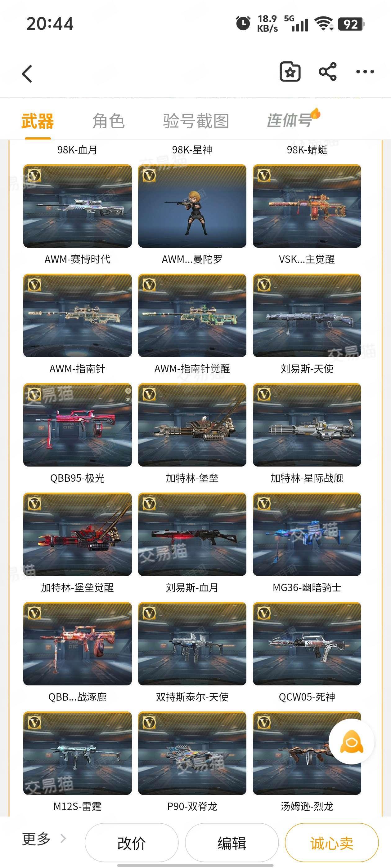Click the favorite star bookmark icon
Image resolution: width=391 pixels, height=868 pixels.
[290, 71]
